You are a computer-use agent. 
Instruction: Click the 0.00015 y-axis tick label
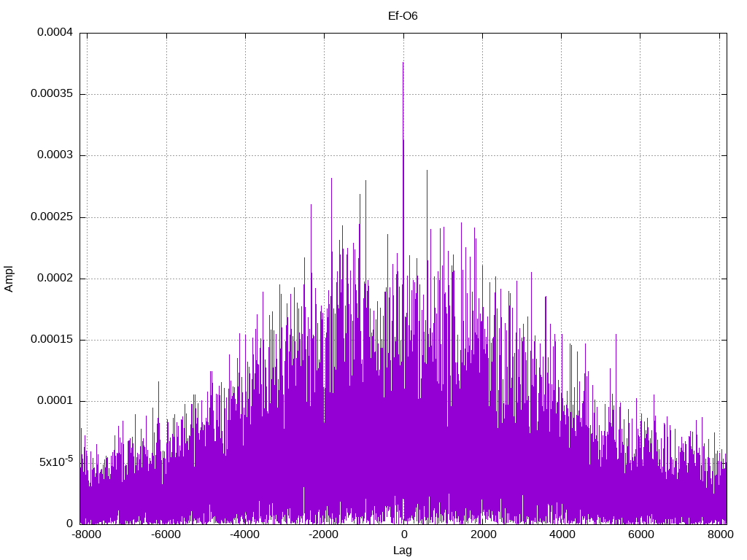pos(52,339)
